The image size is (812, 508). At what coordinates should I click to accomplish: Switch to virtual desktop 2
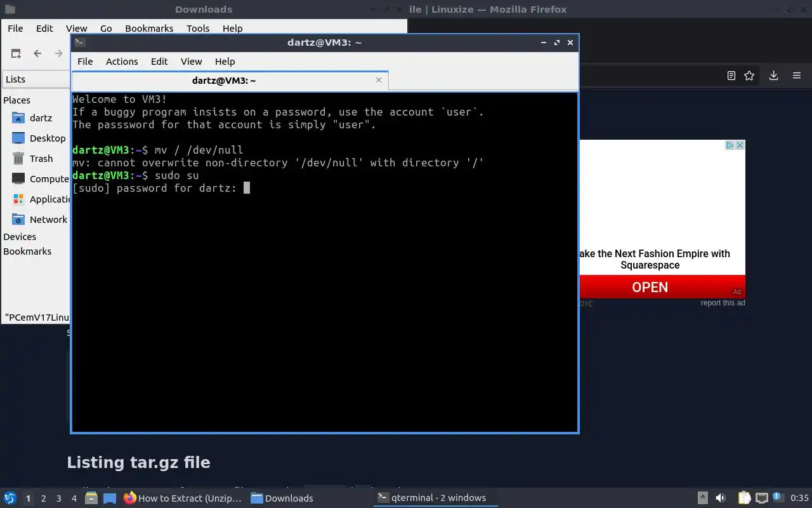click(43, 498)
